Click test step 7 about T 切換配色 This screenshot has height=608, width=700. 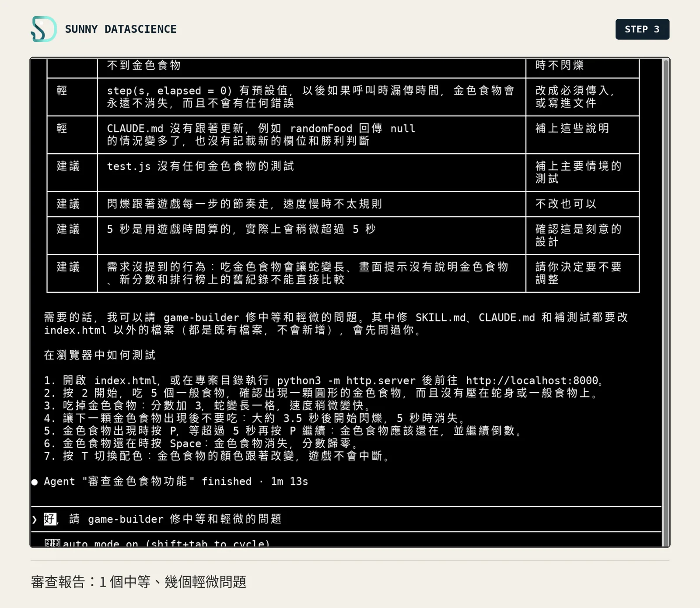(217, 456)
